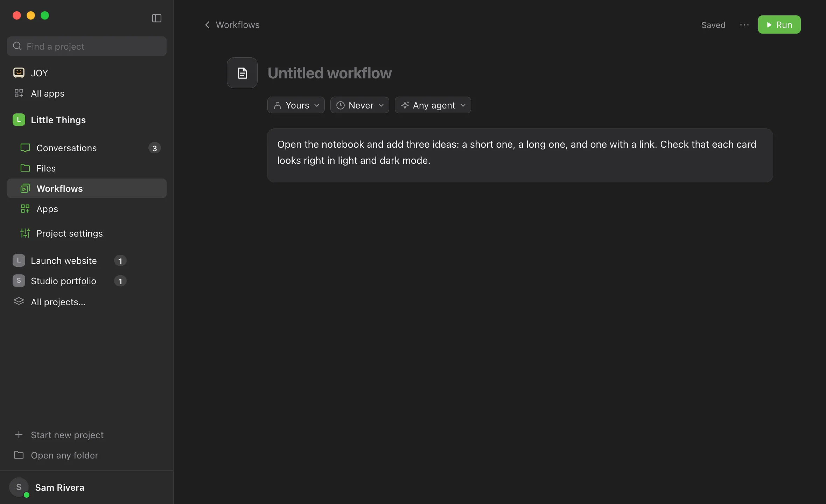The width and height of the screenshot is (826, 504).
Task: Click the Project settings sliders icon
Action: point(25,233)
